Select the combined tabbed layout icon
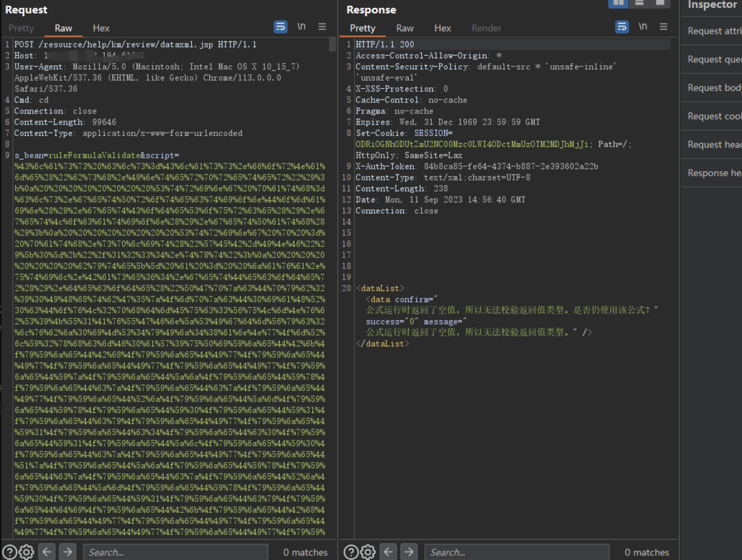742x560 pixels. (660, 3)
